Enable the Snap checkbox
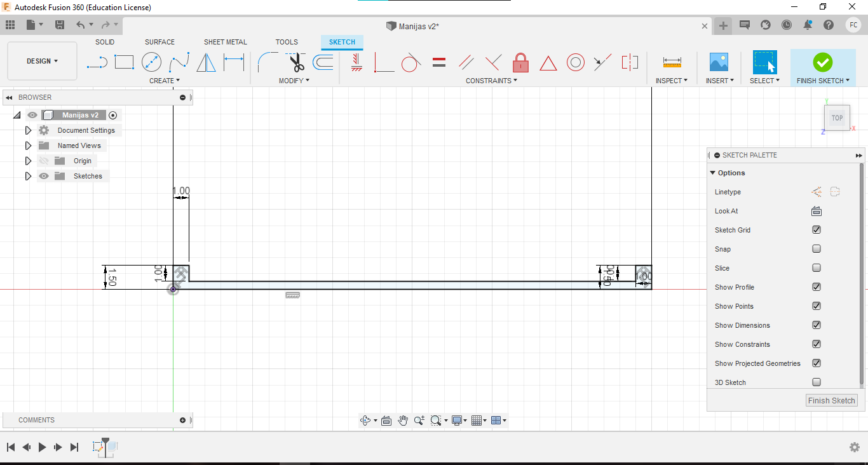The image size is (868, 465). [x=817, y=249]
